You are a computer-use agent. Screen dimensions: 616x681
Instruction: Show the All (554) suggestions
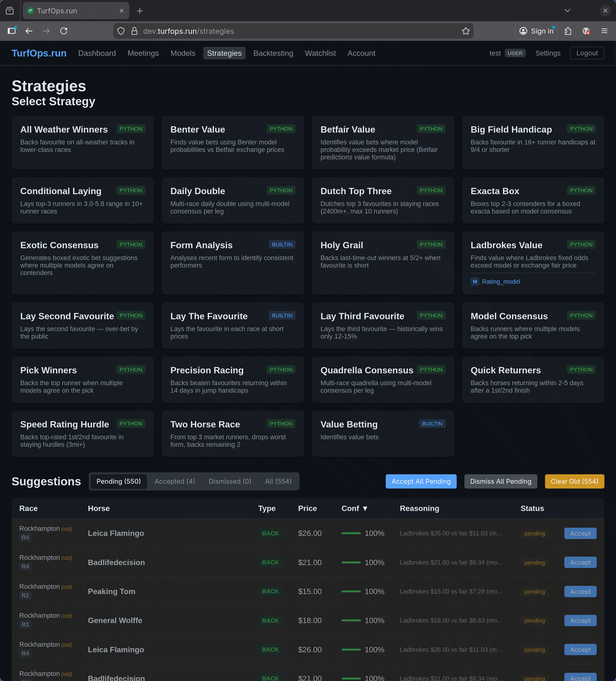278,481
